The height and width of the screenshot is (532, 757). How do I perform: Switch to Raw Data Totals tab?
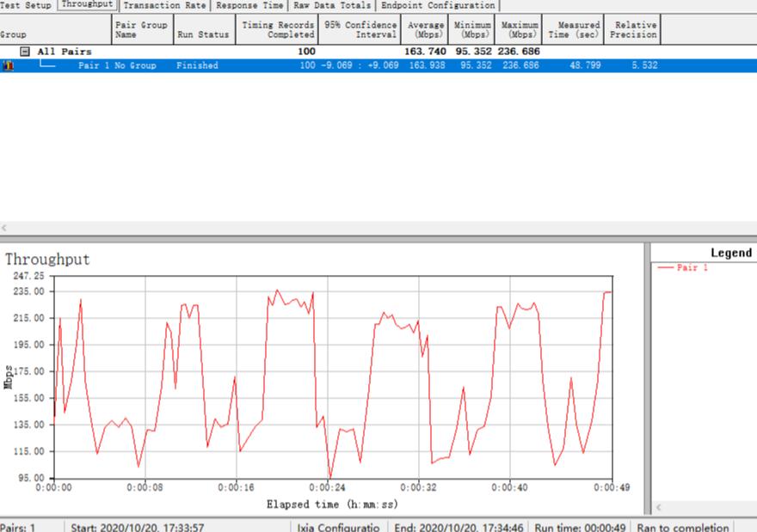[332, 5]
